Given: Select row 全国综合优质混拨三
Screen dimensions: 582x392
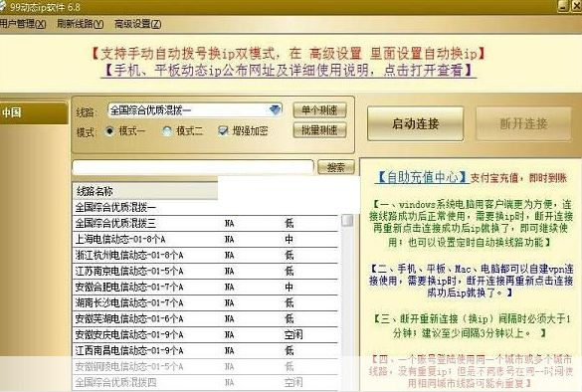Looking at the screenshot, I should pos(205,223).
